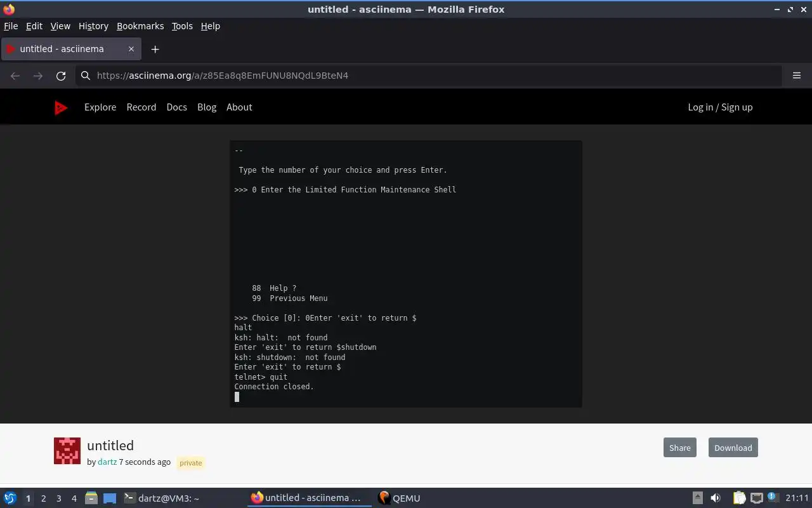Switch to workspace 1
Image resolution: width=812 pixels, height=508 pixels.
28,498
